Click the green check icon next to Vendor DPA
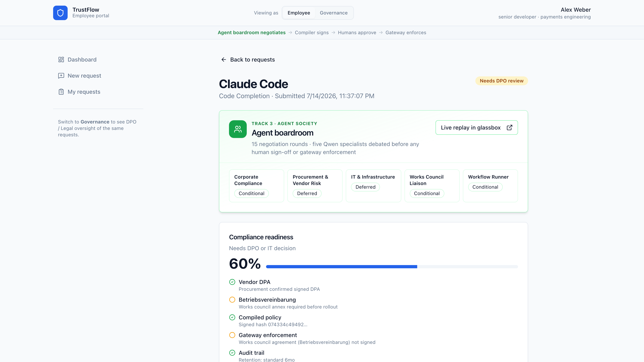644x362 pixels. click(232, 282)
